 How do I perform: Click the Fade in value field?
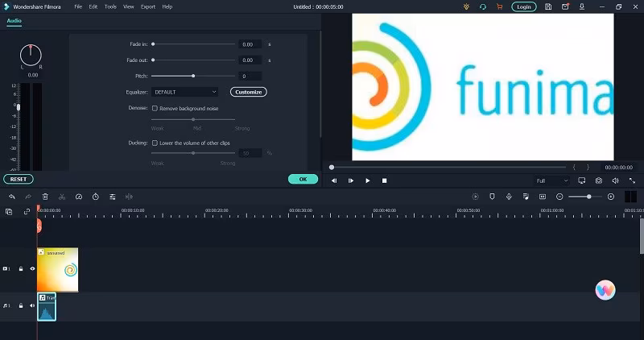[x=250, y=44]
